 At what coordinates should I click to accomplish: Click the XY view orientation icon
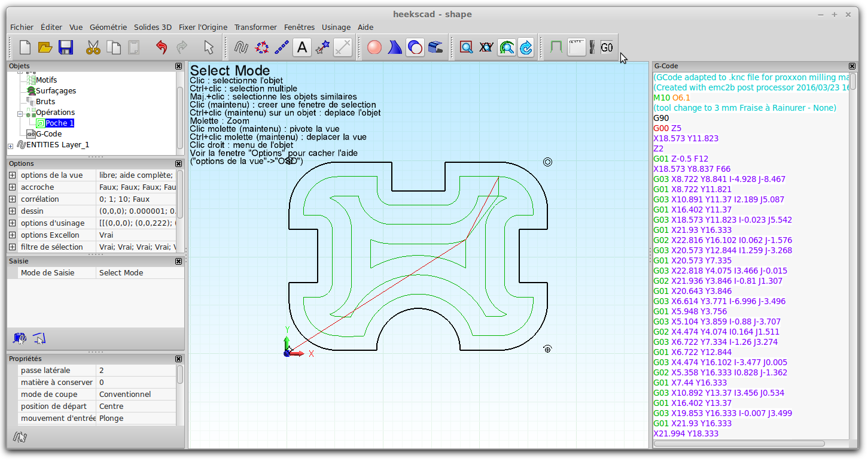[x=486, y=47]
